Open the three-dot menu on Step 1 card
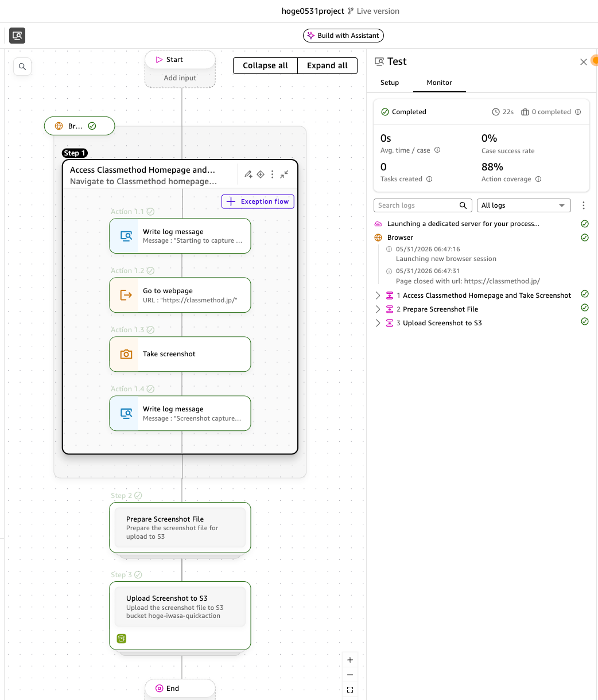Viewport: 598px width, 700px height. tap(272, 174)
